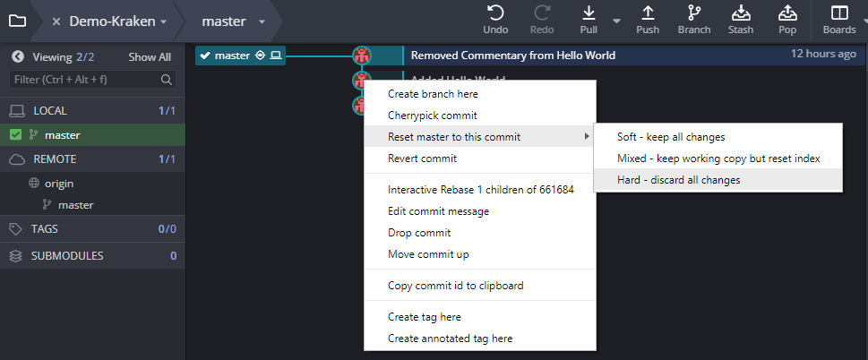Screen dimensions: 868x360
Task: Choose Create branch here
Action: (480, 94)
